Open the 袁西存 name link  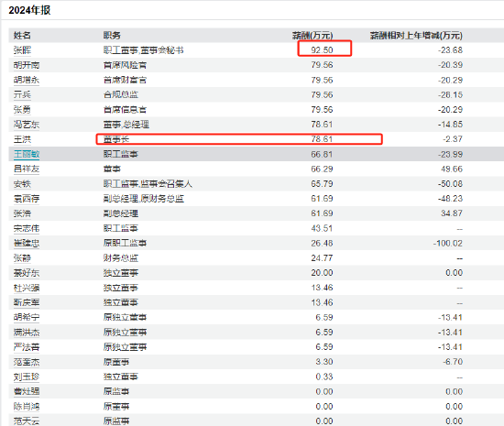(x=27, y=199)
